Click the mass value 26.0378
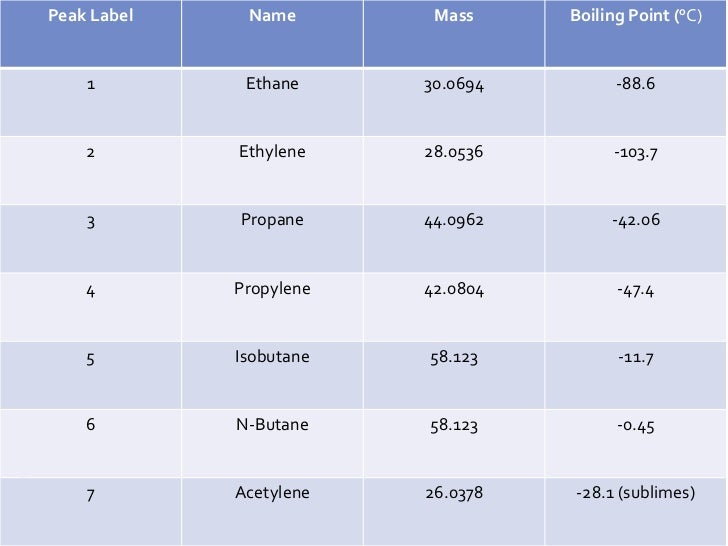The height and width of the screenshot is (546, 728). tap(454, 493)
